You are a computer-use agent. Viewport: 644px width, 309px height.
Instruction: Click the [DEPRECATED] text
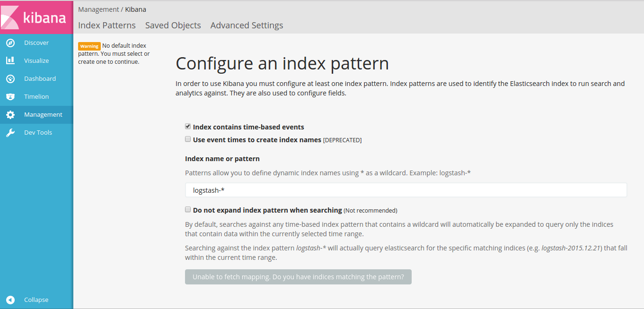342,140
